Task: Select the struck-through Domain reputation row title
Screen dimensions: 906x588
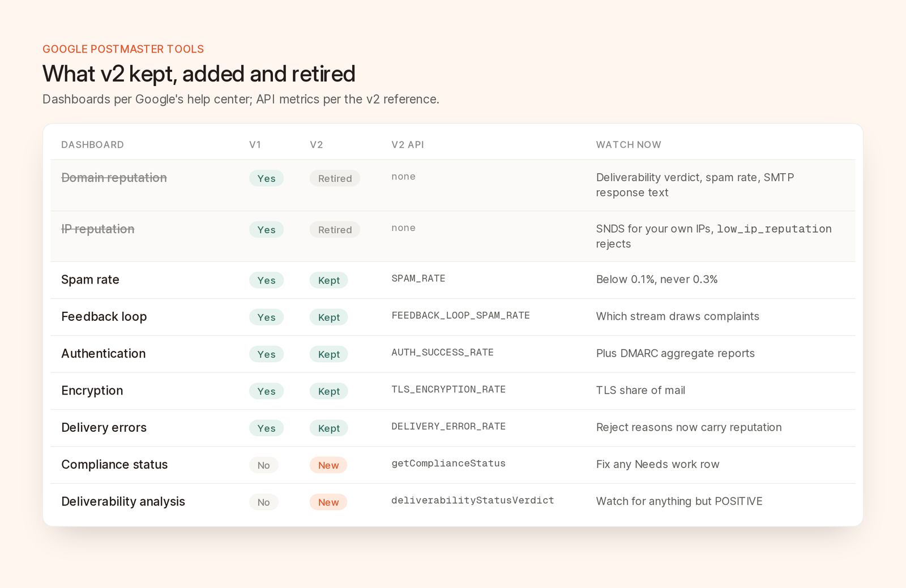Action: 114,178
